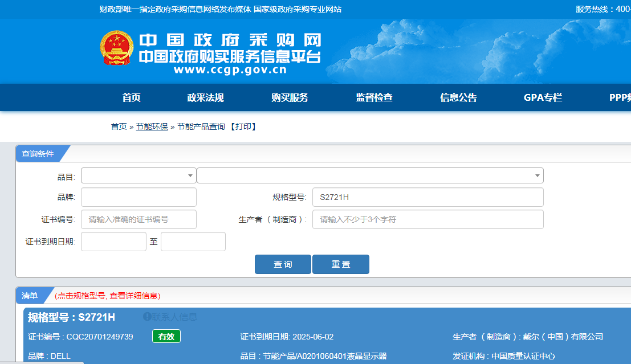Open the 政采法规 menu item
This screenshot has width=631, height=364.
(x=205, y=98)
